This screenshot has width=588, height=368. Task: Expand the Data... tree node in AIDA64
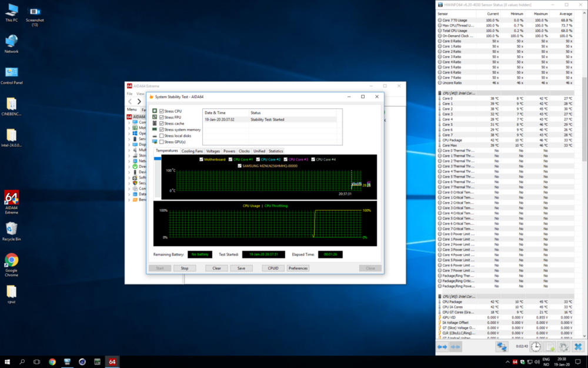click(x=129, y=194)
